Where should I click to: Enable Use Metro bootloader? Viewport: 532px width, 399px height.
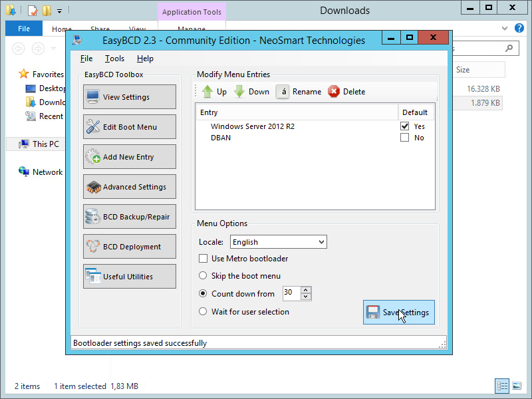click(x=203, y=259)
